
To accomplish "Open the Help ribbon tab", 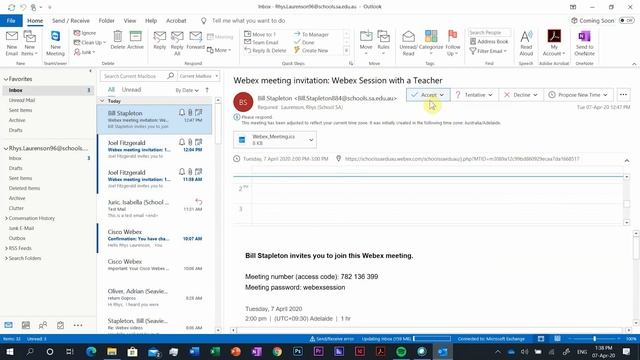I will click(x=151, y=20).
